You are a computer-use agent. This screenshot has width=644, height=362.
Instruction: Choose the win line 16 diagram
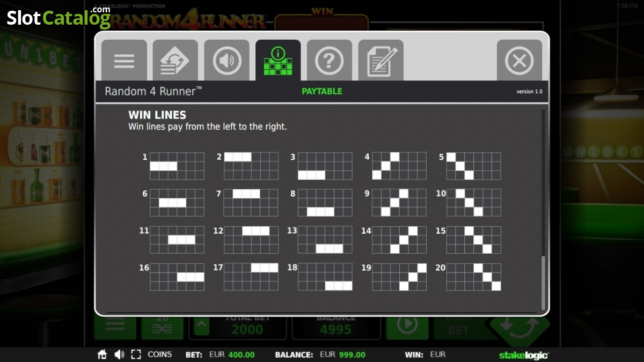click(177, 277)
